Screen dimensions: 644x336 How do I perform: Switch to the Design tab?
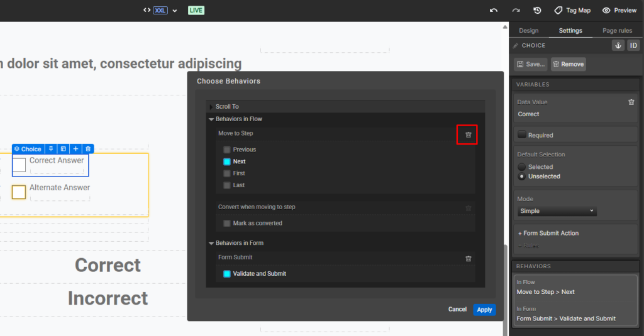[x=528, y=30]
